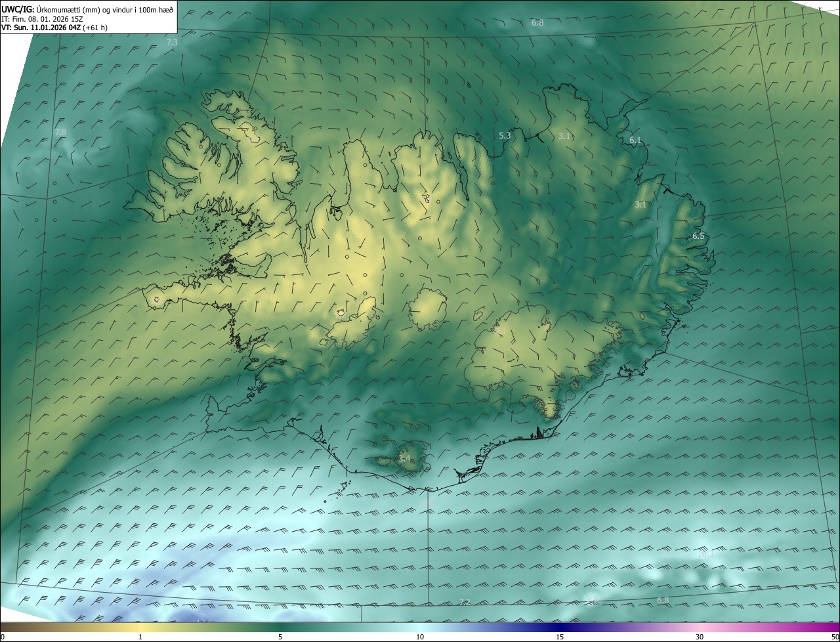Click the 7.2 precipitation value on the map
This screenshot has height=642, width=840.
465,602
